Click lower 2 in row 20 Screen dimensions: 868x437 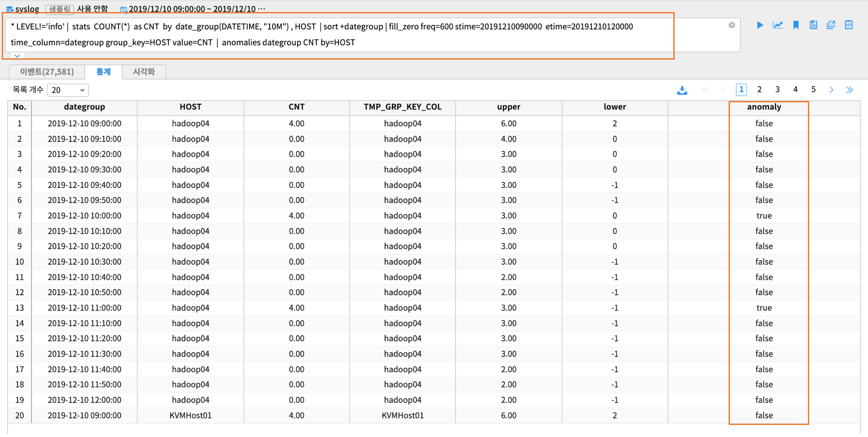click(x=615, y=415)
